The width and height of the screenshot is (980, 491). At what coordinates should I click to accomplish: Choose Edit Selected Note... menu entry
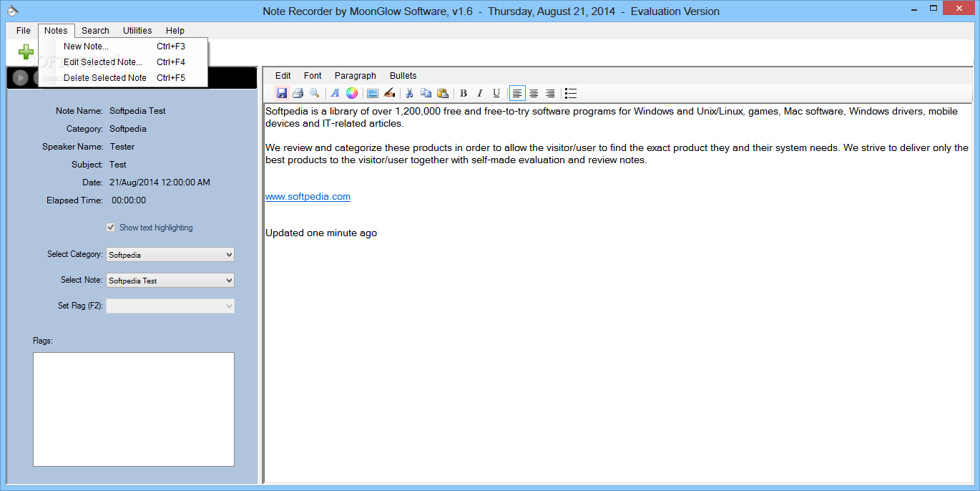123,62
